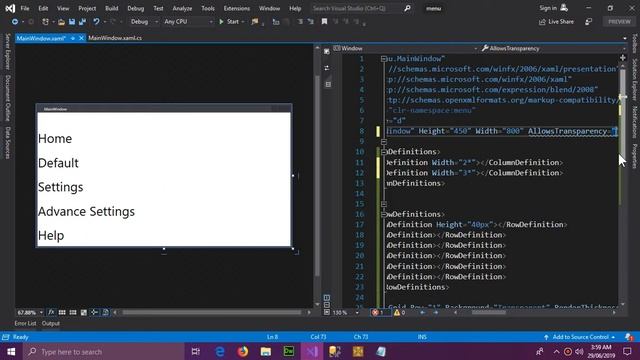
Task: Click the navigate forward arrow in code footer
Action: 436,313
